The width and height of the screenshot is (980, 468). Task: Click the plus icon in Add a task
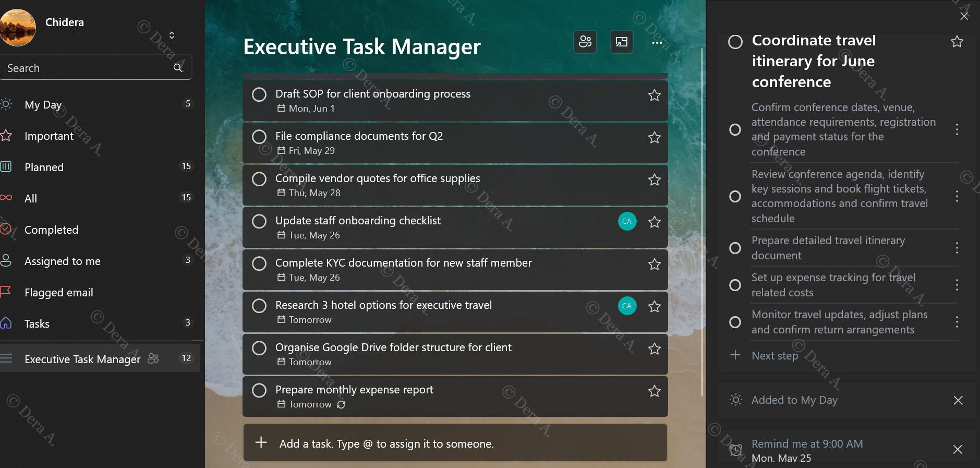point(261,443)
